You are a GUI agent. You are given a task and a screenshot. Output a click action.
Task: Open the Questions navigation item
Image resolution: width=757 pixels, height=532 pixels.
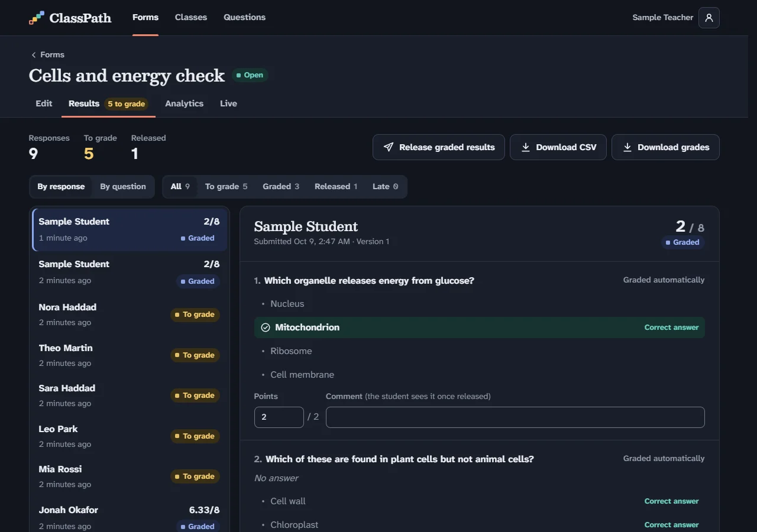(244, 18)
